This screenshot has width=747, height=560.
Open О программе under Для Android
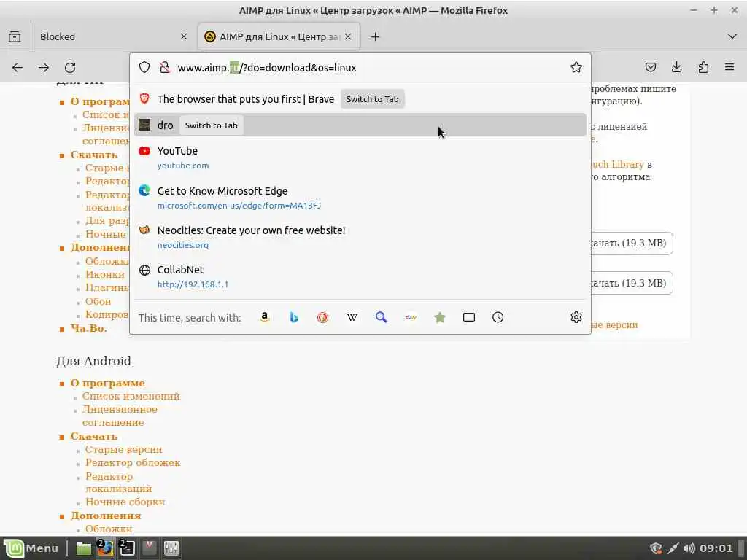108,383
